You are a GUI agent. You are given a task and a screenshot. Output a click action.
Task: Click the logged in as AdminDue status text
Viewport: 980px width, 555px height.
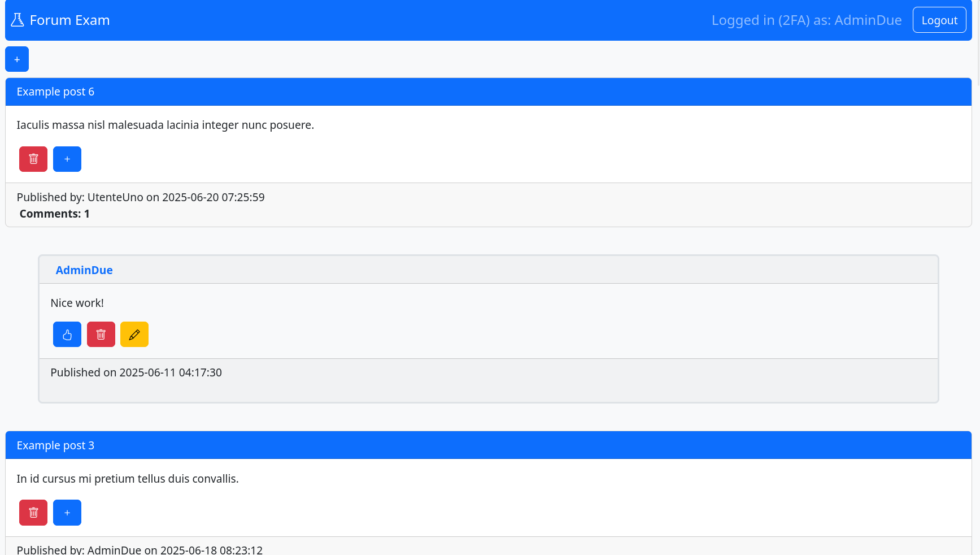807,20
